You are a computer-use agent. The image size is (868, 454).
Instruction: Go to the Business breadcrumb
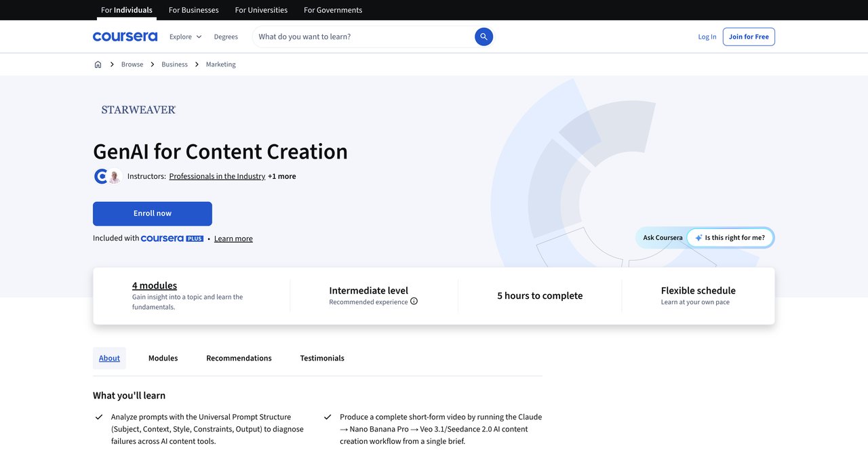coord(174,64)
